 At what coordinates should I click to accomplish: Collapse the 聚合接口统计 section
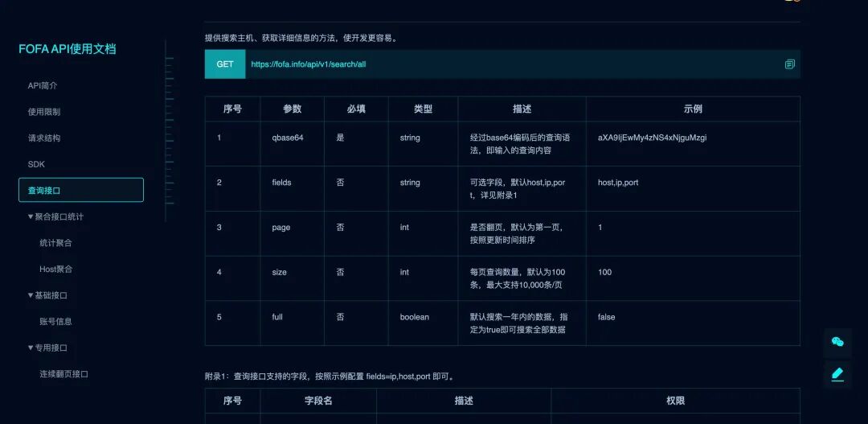[55, 216]
